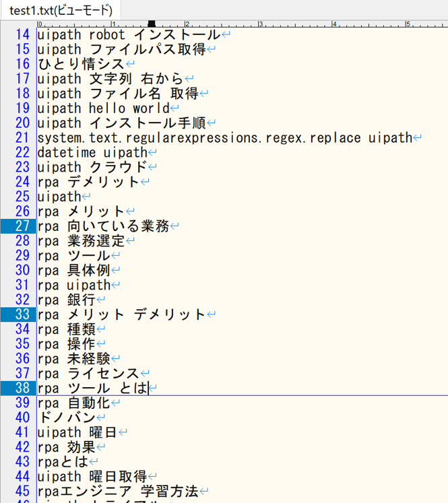Click text 'datetime uipath'
Screen dimensions: 448x503
point(92,152)
